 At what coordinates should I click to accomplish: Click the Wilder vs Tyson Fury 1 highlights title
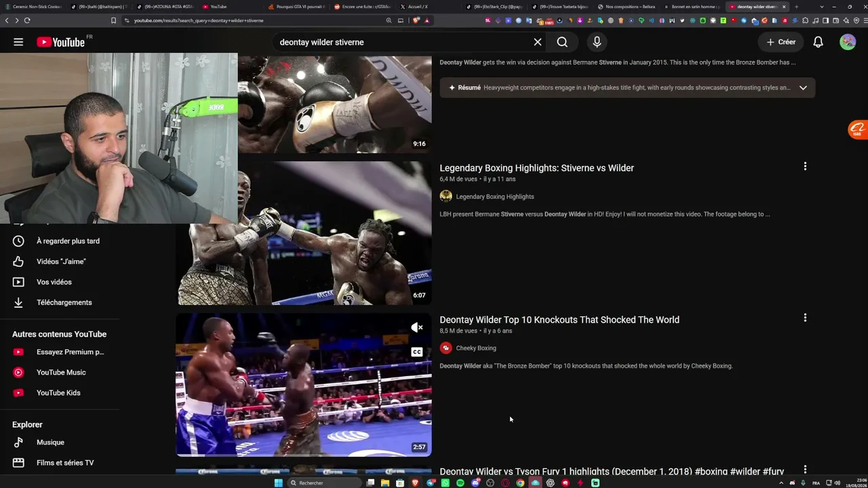(612, 471)
